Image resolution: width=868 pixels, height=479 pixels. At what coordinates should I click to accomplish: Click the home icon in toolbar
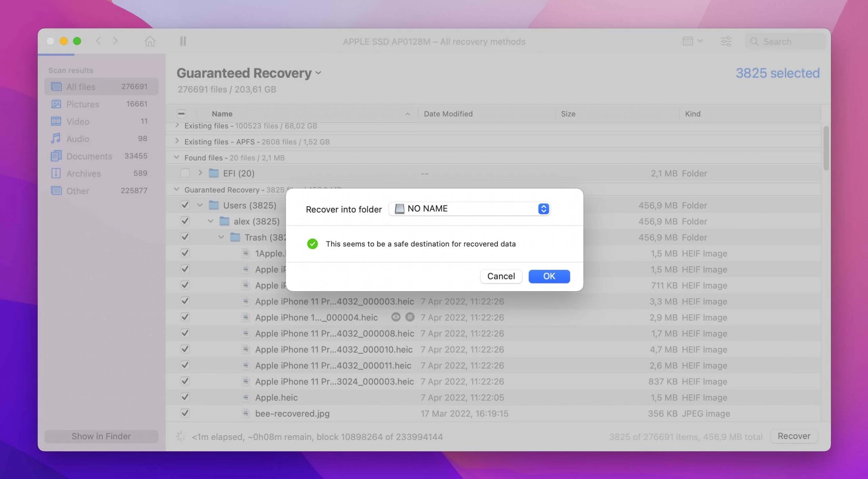[x=150, y=41]
